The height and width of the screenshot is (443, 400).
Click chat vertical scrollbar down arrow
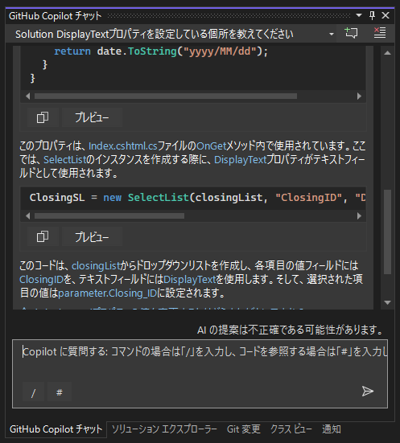point(387,303)
